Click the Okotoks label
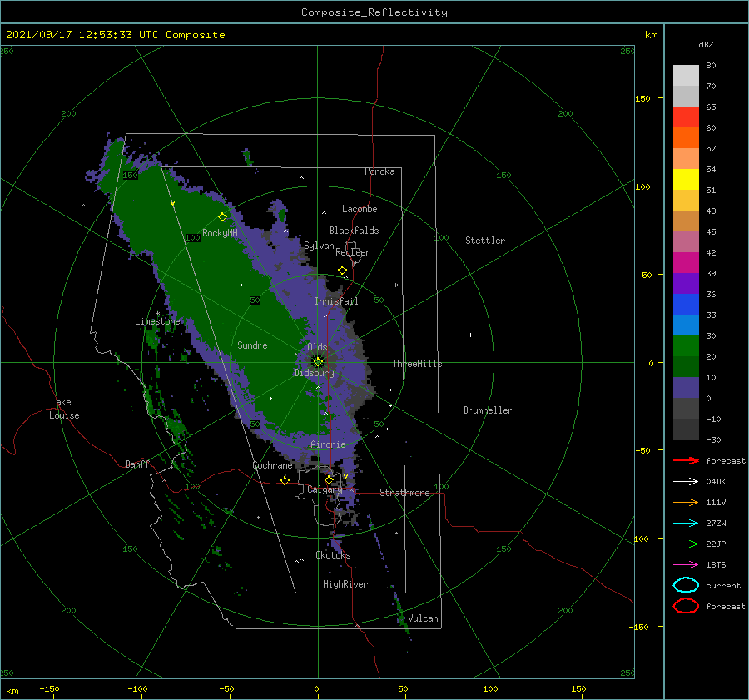 [333, 555]
